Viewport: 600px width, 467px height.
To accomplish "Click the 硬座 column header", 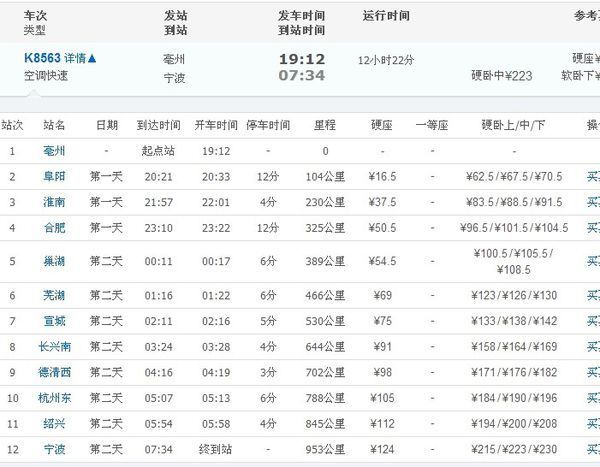I will [x=382, y=125].
